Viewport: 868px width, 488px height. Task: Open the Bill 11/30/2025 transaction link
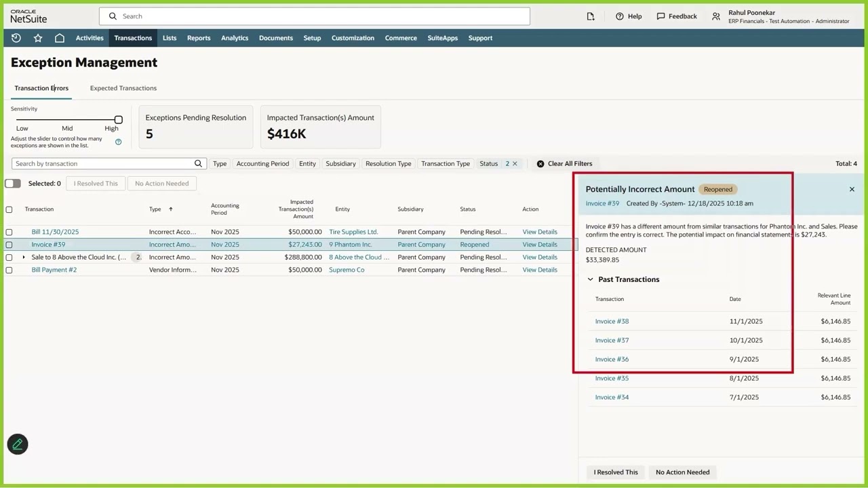pyautogui.click(x=55, y=232)
